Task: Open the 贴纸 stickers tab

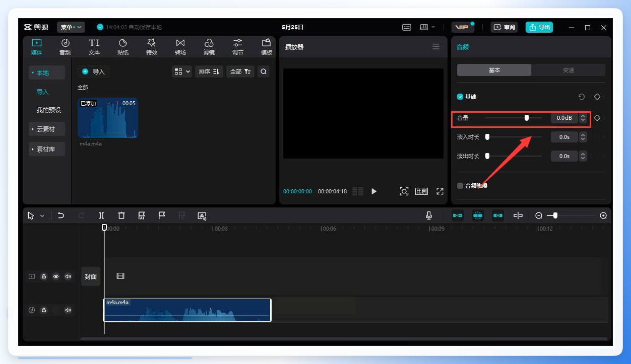Action: click(x=123, y=47)
